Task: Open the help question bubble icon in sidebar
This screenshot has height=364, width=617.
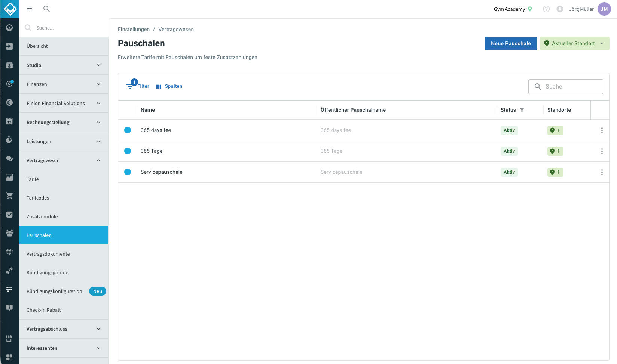Action: pyautogui.click(x=9, y=308)
